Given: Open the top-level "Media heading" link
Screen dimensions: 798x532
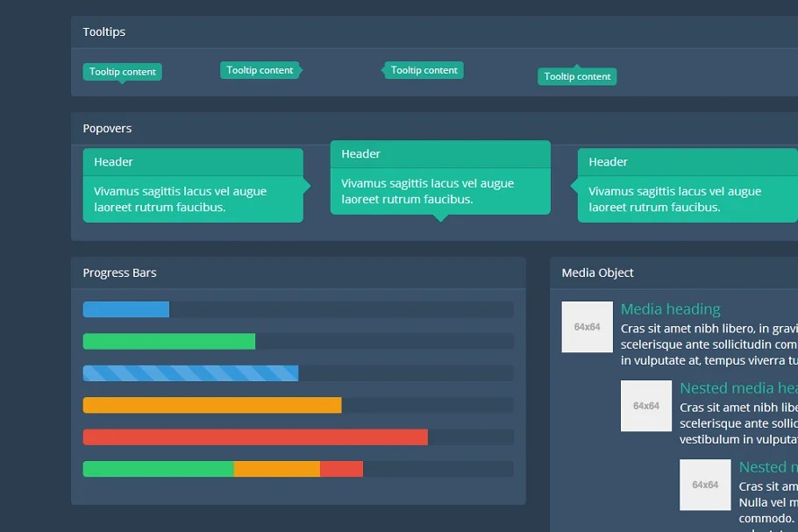Looking at the screenshot, I should 670,309.
